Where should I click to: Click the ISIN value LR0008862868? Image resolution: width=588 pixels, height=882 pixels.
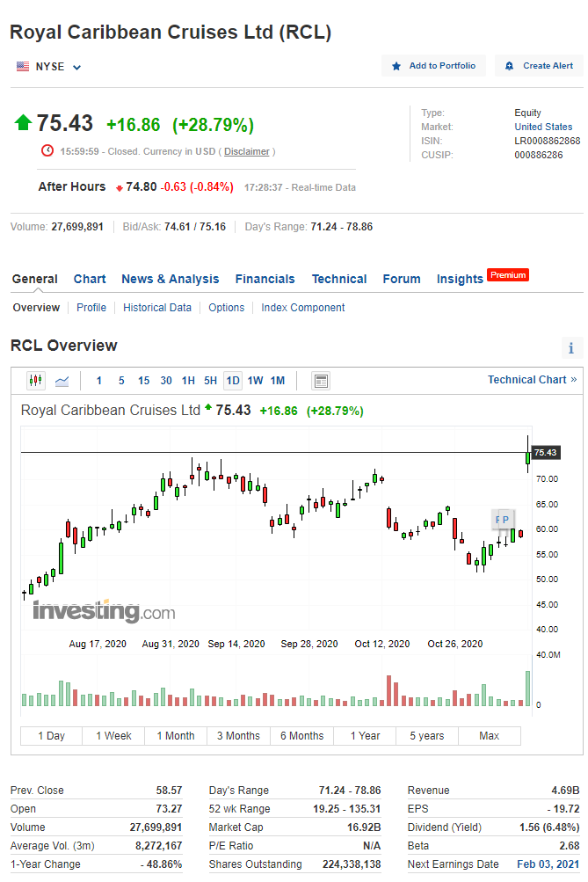[548, 142]
